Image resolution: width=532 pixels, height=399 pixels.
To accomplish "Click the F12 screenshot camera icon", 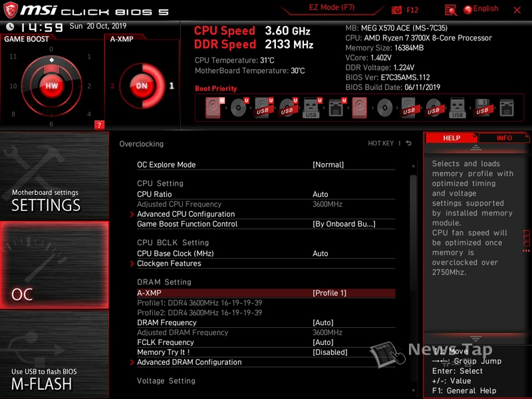I will tap(397, 9).
